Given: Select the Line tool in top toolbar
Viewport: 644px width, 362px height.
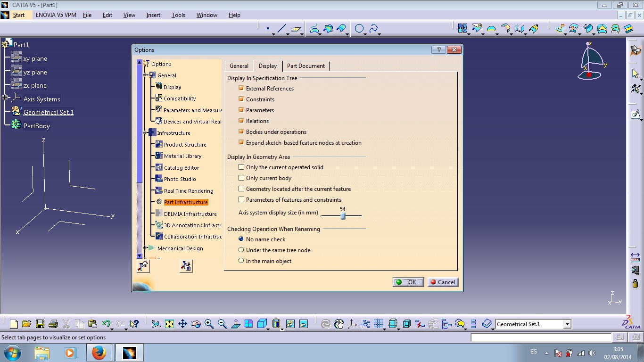Looking at the screenshot, I should [x=281, y=29].
